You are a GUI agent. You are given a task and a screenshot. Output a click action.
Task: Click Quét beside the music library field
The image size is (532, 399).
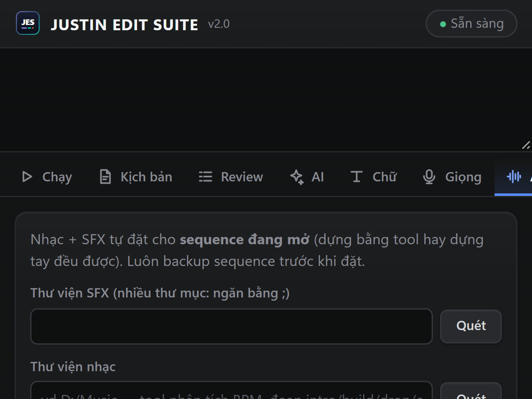471,391
